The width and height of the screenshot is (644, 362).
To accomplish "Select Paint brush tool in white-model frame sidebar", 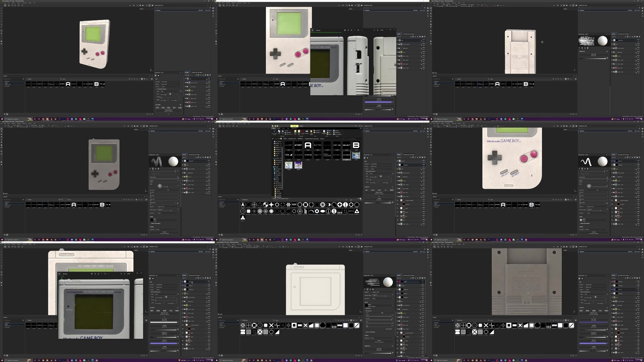I will (x=216, y=250).
